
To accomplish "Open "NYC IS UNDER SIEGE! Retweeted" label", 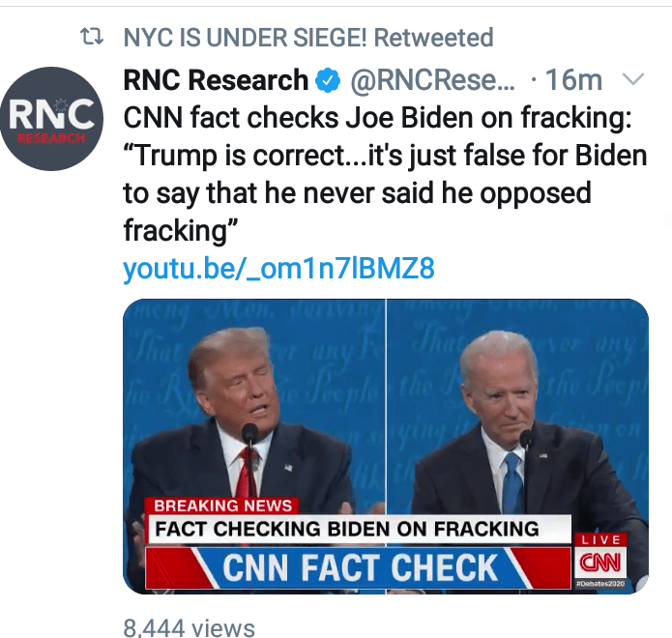I will [x=308, y=39].
